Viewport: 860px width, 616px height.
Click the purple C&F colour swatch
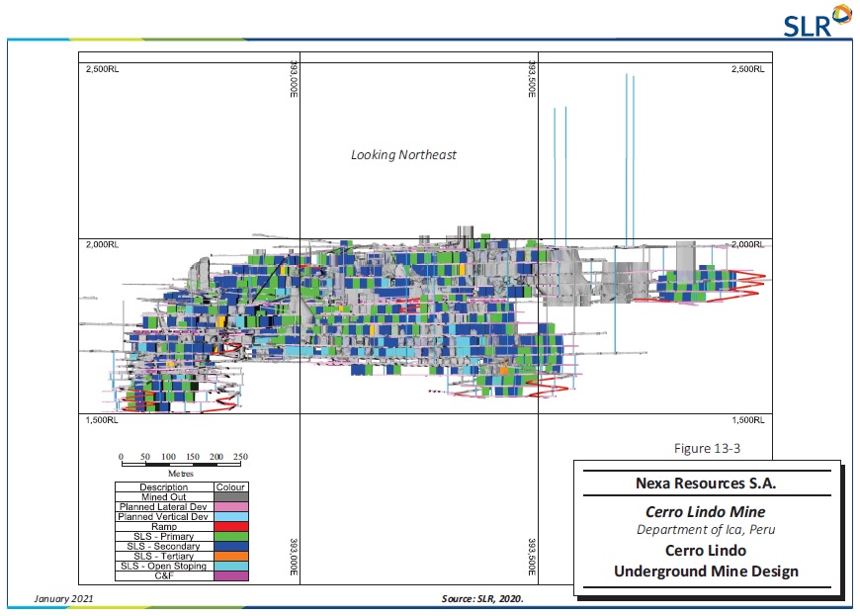229,576
